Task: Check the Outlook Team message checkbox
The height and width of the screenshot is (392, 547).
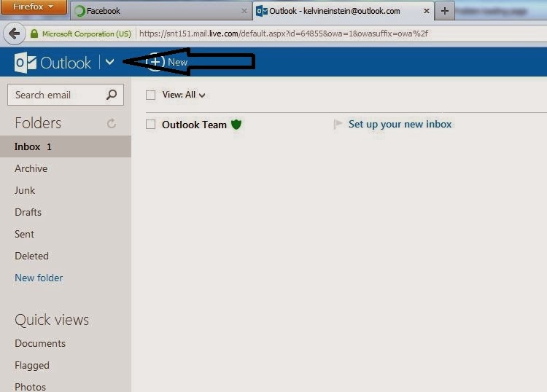Action: click(150, 125)
